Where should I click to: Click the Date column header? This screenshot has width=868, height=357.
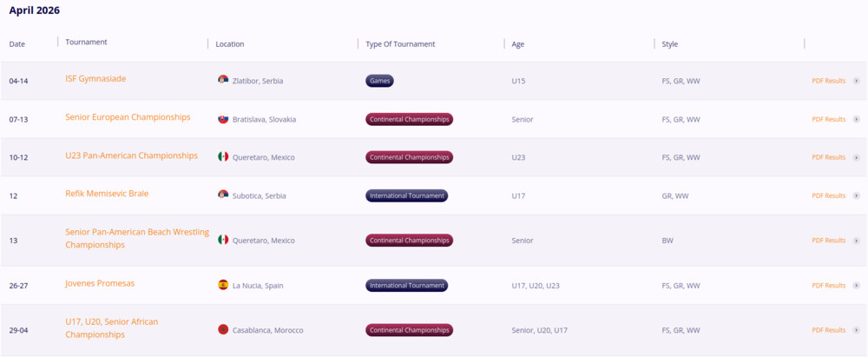(17, 43)
